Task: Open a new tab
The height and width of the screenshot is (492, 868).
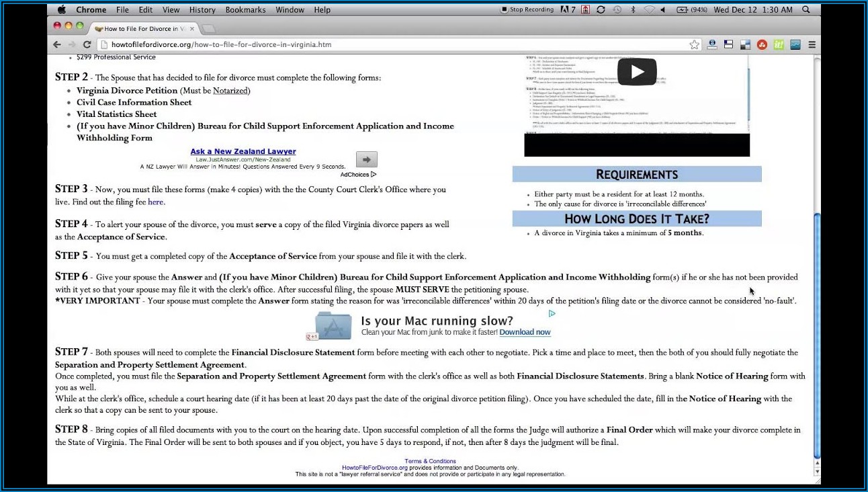Action: (209, 28)
